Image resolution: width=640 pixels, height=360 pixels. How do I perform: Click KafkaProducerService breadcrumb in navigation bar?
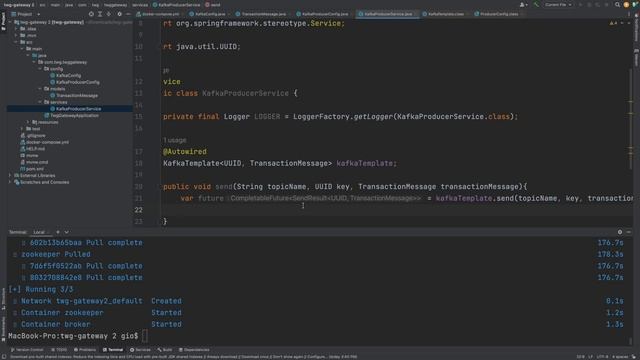click(x=176, y=5)
